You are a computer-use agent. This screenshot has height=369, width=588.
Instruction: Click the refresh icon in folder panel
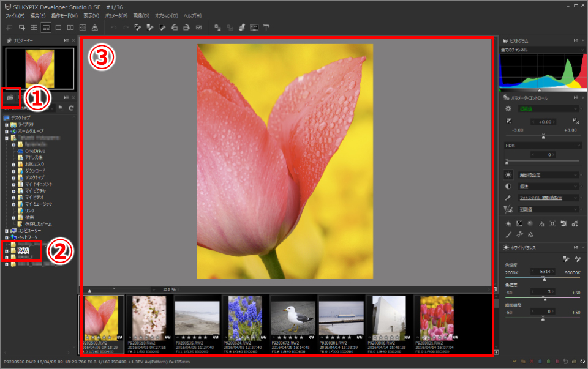coord(71,108)
